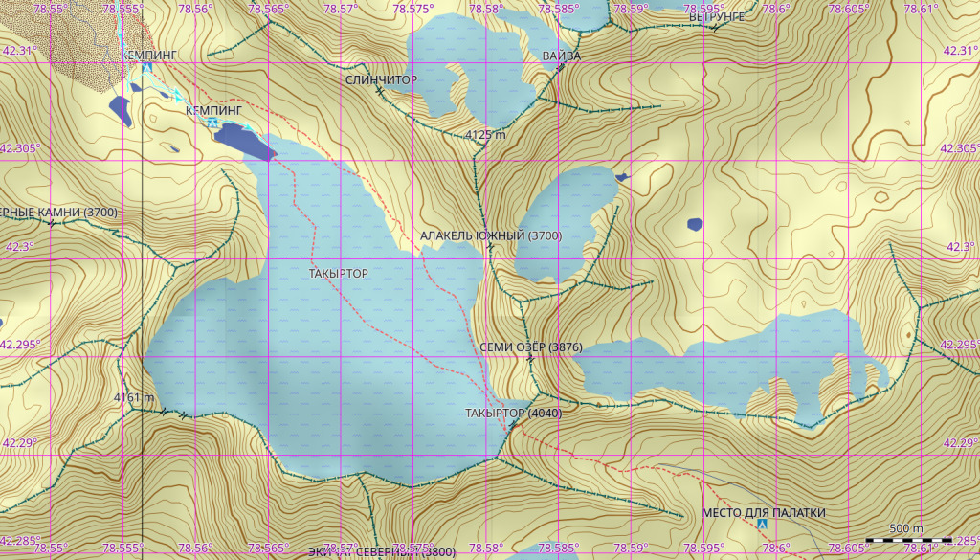The width and height of the screenshot is (980, 560).
Task: Select the large dark-blue lake near КЕМПИНГ
Action: tap(243, 140)
